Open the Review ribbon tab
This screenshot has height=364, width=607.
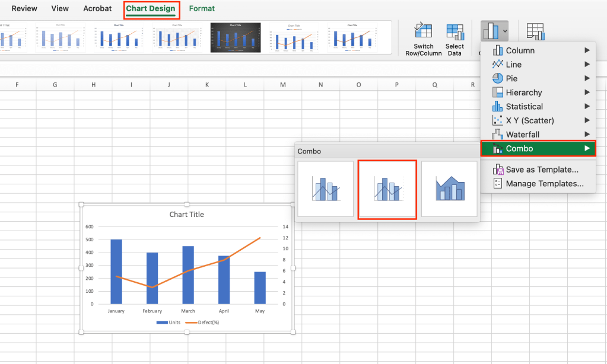tap(24, 8)
